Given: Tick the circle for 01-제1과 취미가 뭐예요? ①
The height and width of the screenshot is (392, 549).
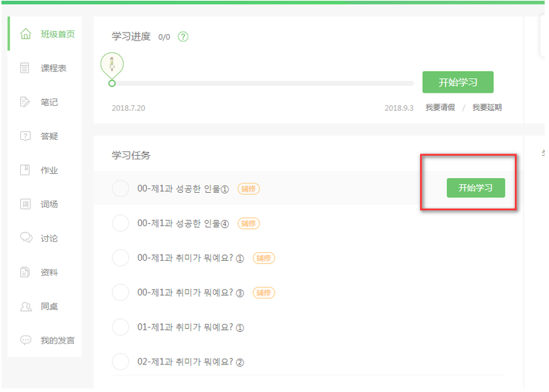Looking at the screenshot, I should [120, 328].
